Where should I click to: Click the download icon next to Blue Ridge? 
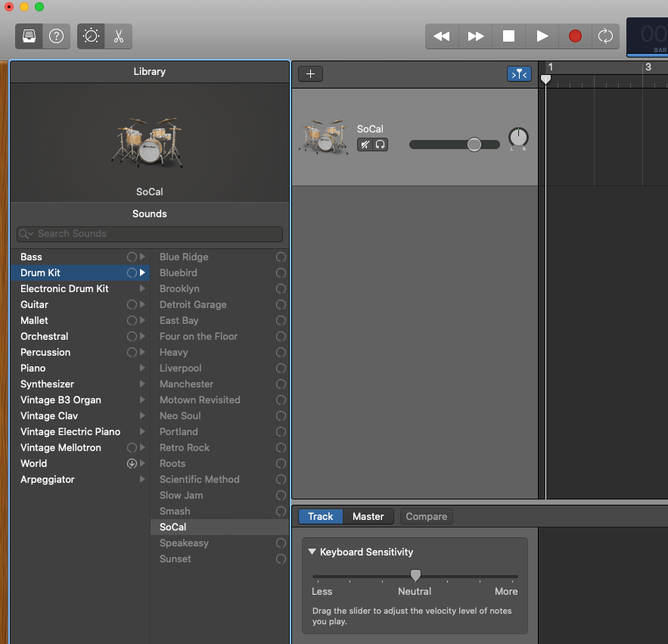281,257
